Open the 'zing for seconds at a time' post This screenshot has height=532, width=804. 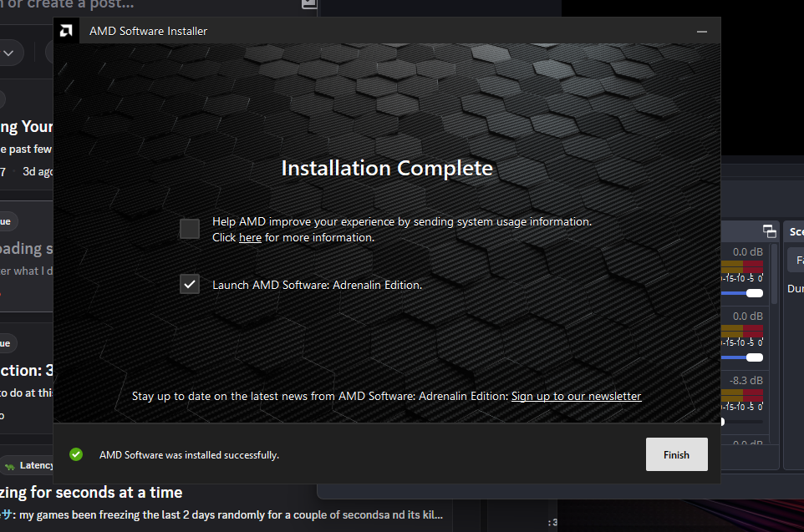click(x=91, y=493)
